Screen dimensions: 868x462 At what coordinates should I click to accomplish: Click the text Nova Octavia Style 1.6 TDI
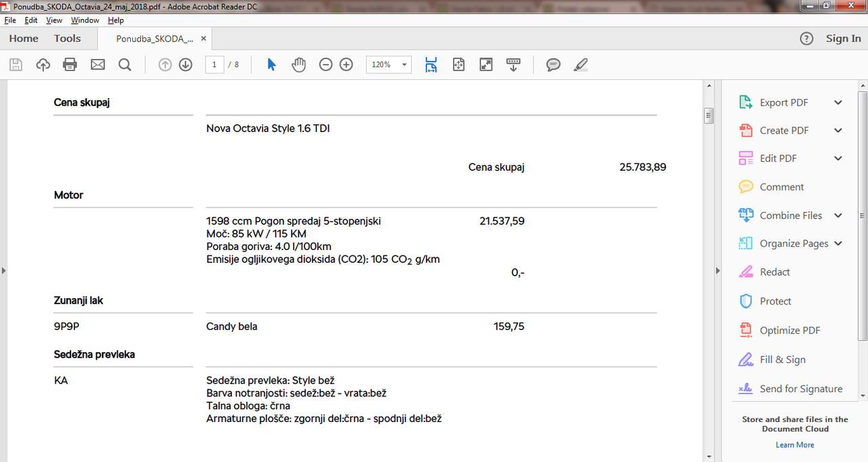pos(268,128)
